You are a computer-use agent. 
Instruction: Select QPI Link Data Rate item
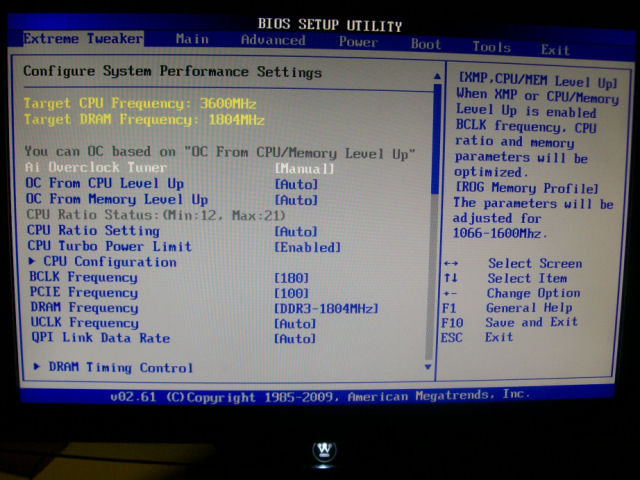(100, 338)
